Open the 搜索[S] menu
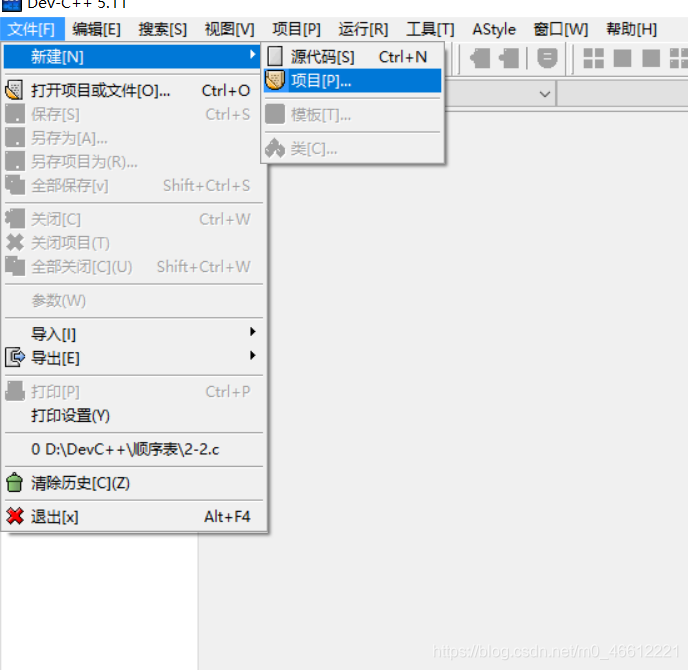This screenshot has width=688, height=670. point(163,29)
